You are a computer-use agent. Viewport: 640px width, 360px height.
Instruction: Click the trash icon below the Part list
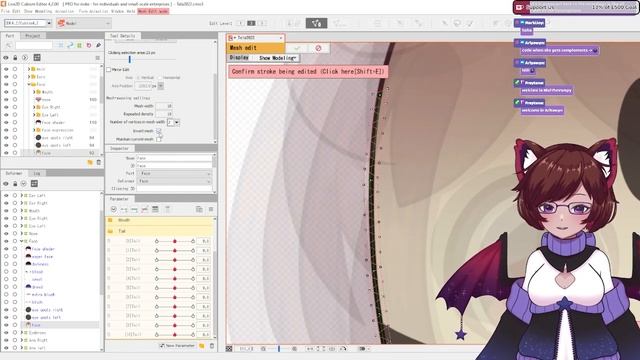pyautogui.click(x=98, y=162)
